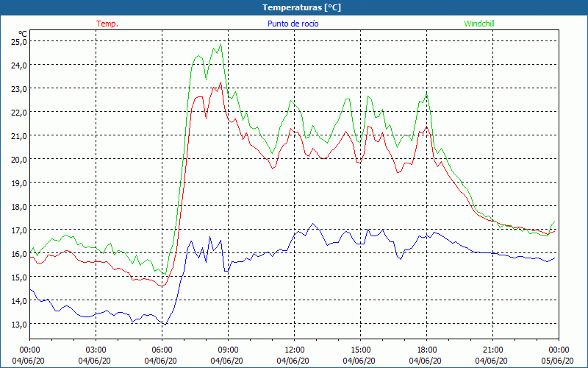Click the '06:00' time axis label
The width and height of the screenshot is (588, 368).
click(162, 350)
